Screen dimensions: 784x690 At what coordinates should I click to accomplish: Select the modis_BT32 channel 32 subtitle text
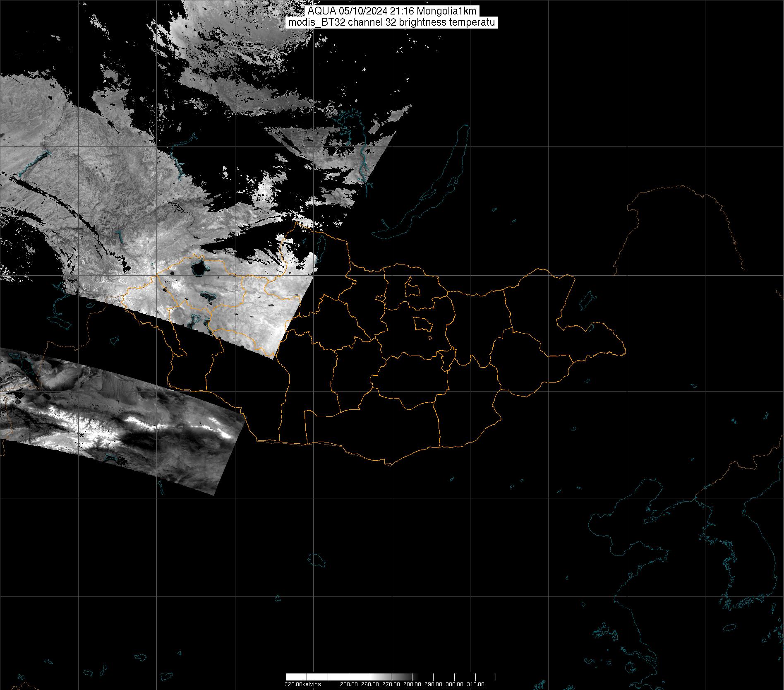click(x=391, y=22)
